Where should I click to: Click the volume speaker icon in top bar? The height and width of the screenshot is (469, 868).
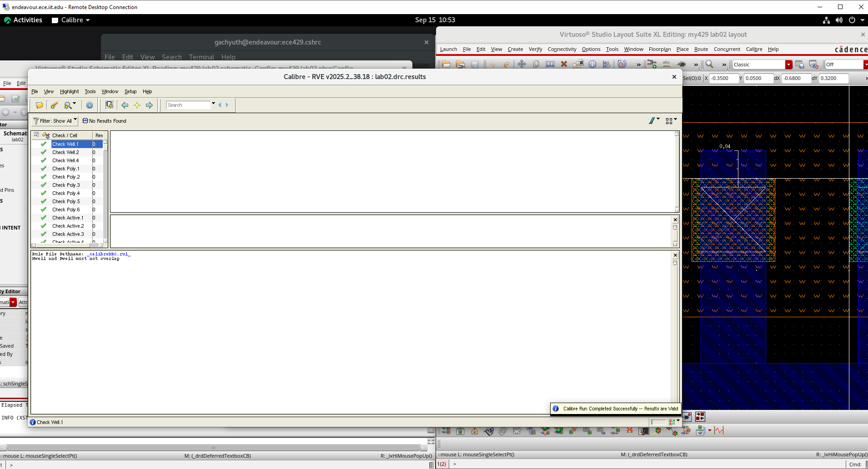839,20
